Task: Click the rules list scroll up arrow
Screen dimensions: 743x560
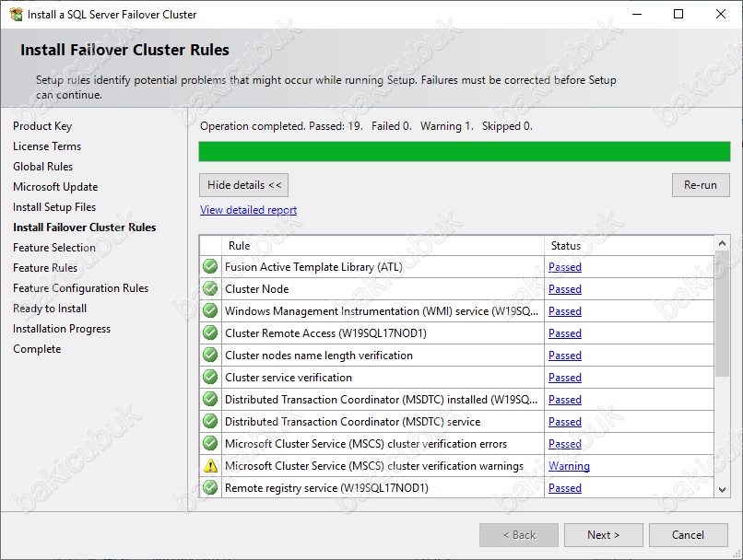Action: [722, 243]
